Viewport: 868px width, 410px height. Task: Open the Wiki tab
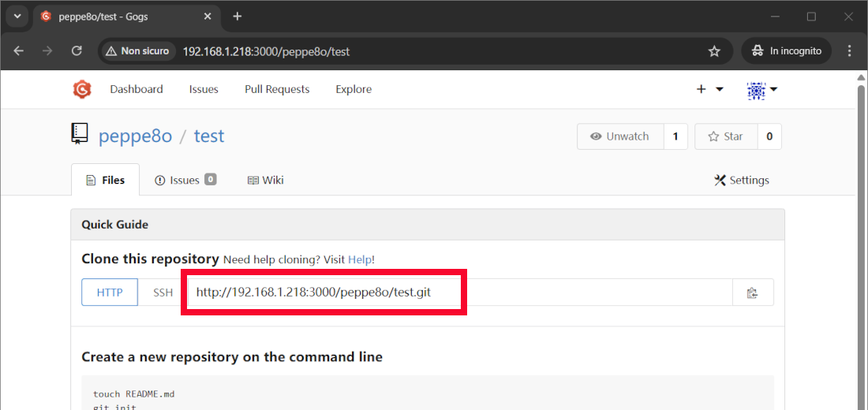[265, 180]
